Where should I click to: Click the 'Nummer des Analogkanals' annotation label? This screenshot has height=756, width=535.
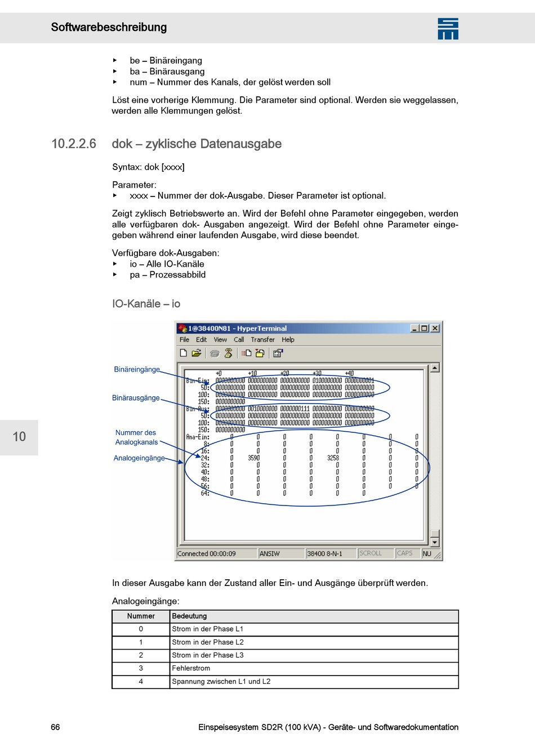[x=136, y=437]
